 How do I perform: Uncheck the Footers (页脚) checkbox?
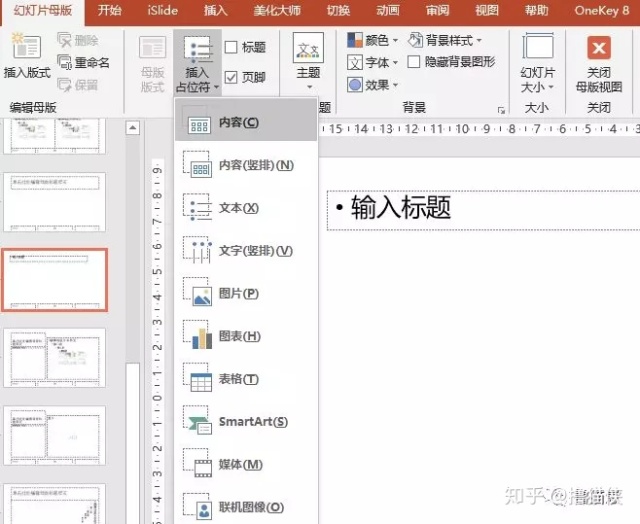(231, 77)
